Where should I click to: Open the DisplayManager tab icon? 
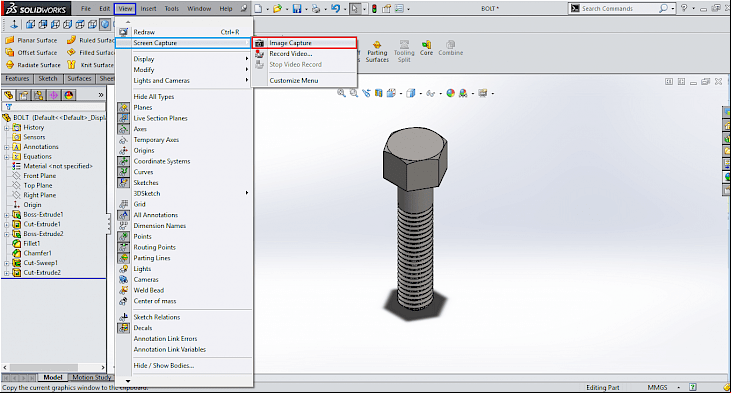click(69, 95)
